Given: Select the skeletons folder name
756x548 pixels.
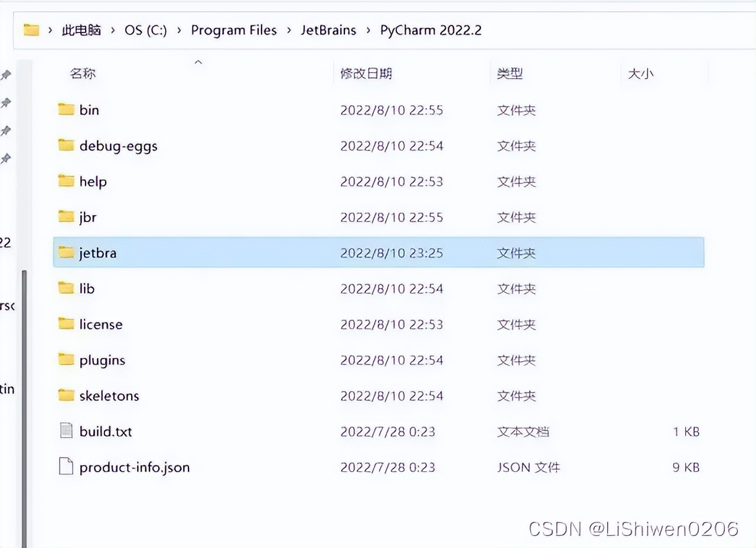Looking at the screenshot, I should pos(109,396).
